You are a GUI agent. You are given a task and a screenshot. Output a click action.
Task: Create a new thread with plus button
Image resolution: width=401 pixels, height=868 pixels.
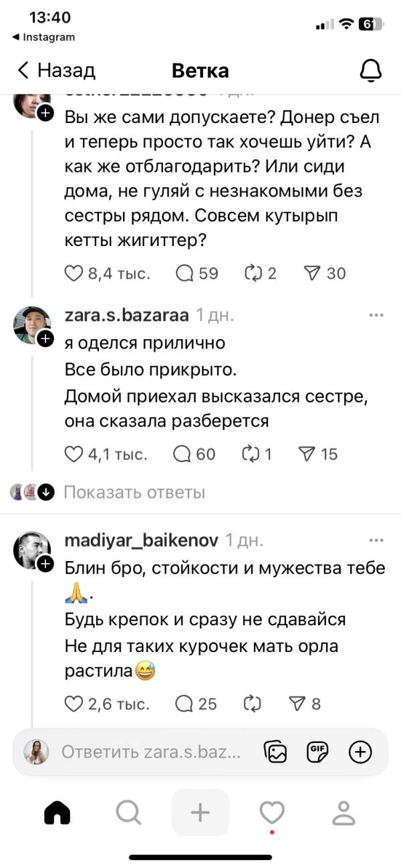tap(200, 812)
